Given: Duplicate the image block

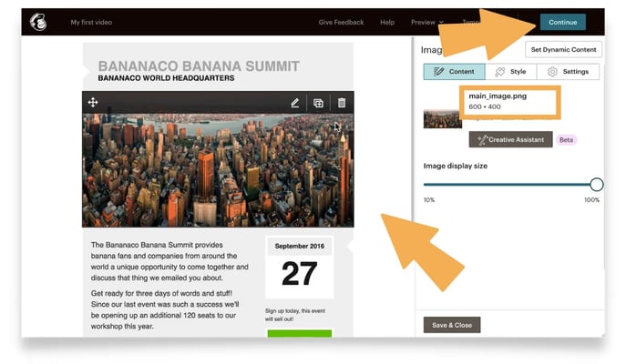Looking at the screenshot, I should (318, 103).
